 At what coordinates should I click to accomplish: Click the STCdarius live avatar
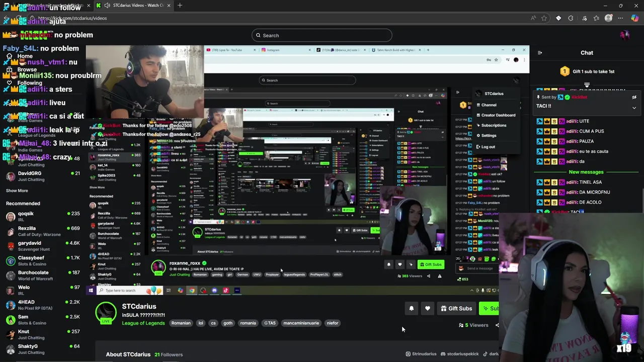[106, 312]
